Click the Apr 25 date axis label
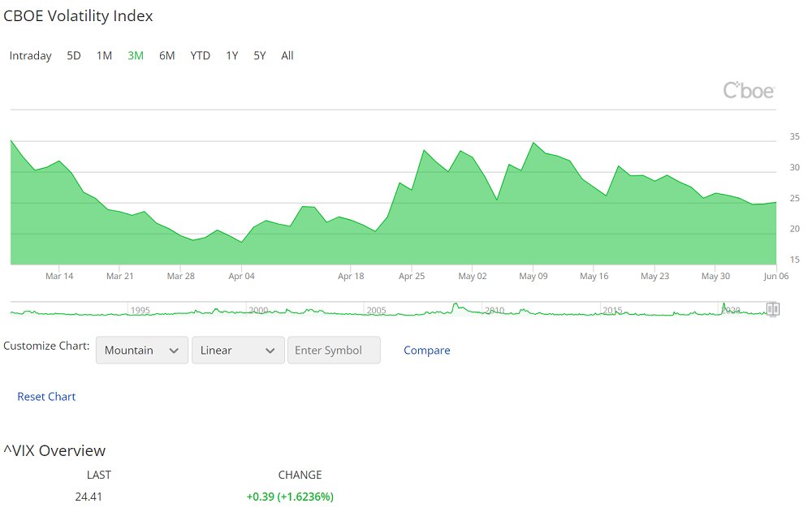 [x=412, y=276]
